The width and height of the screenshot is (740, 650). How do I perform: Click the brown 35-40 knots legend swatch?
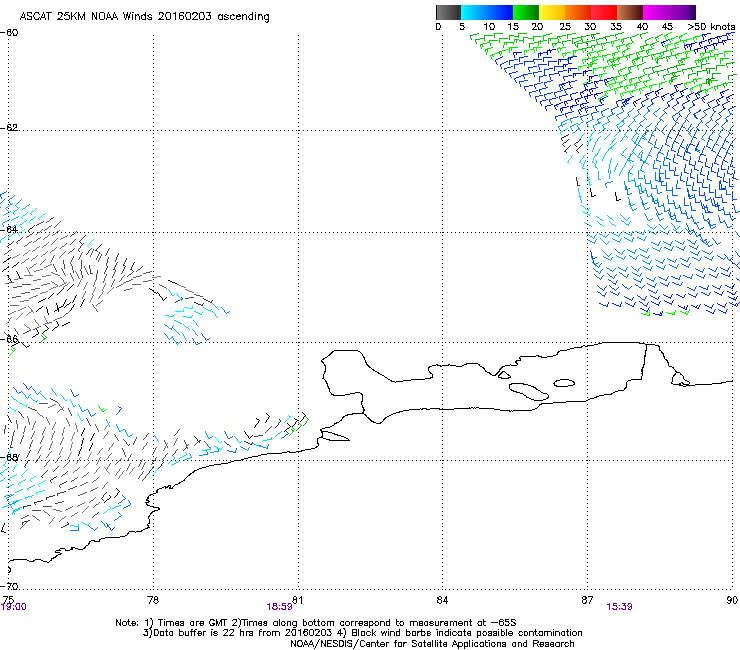click(630, 12)
